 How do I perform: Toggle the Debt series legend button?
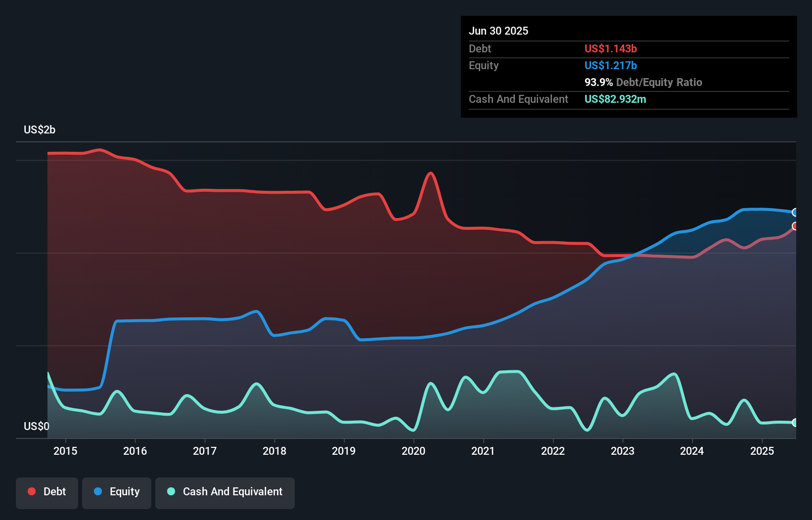click(47, 493)
